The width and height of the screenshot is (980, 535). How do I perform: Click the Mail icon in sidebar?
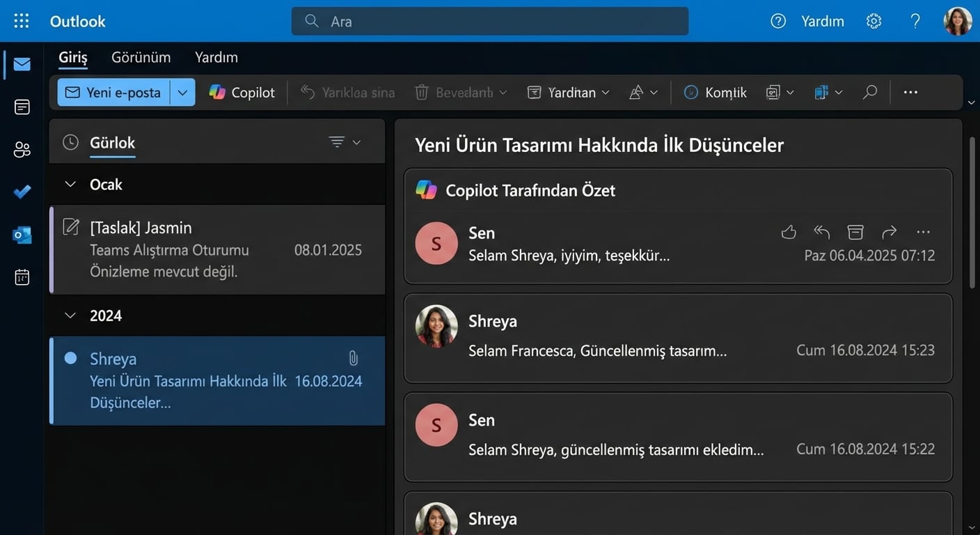click(x=22, y=63)
